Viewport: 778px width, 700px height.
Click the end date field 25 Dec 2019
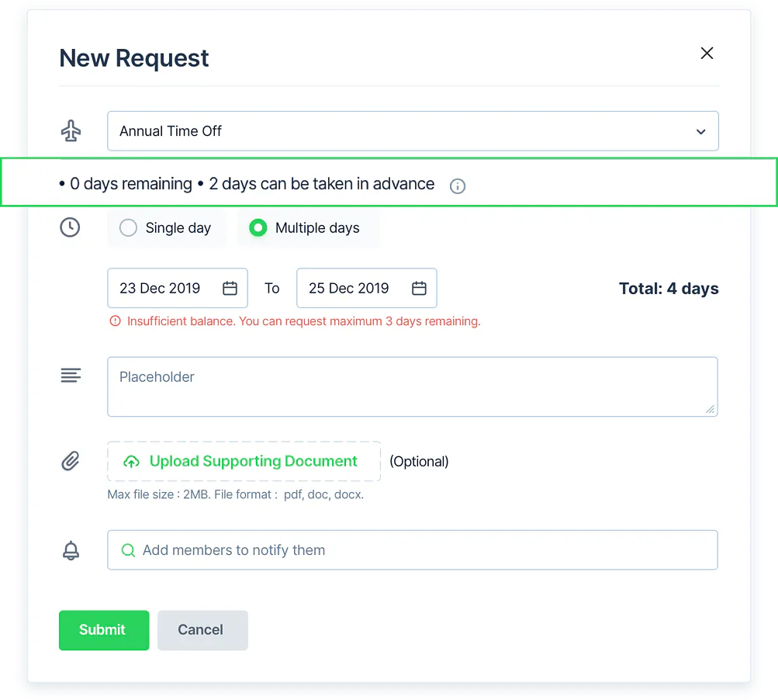(x=367, y=288)
